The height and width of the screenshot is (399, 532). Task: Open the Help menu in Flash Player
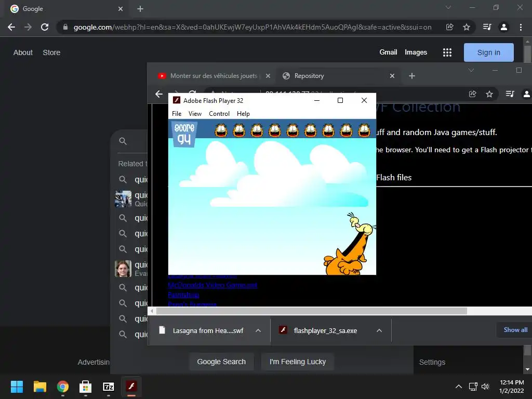(243, 114)
